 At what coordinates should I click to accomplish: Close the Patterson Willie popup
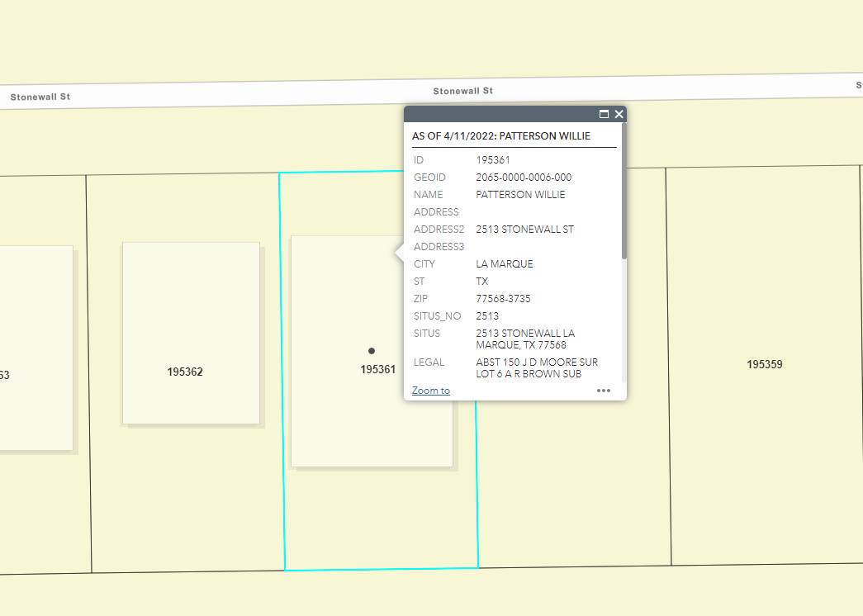coord(619,114)
